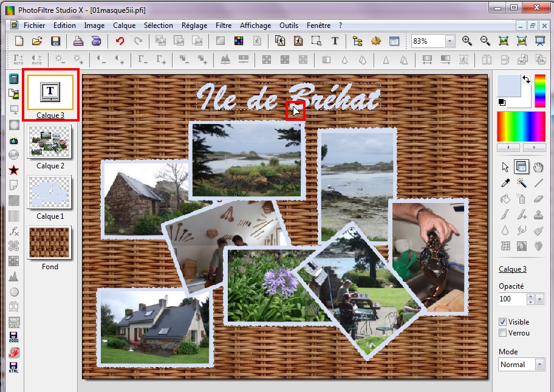Select the Magic Wand tool

[521, 183]
